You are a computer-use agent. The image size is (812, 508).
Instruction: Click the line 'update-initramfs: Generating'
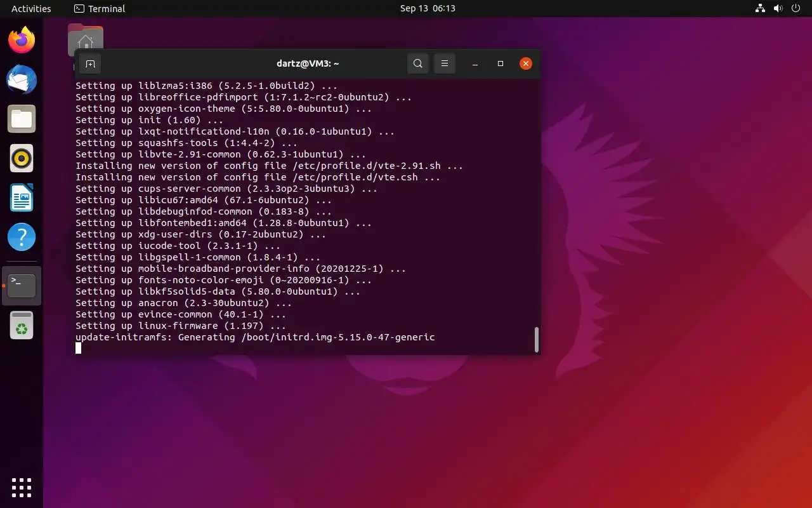pyautogui.click(x=255, y=337)
